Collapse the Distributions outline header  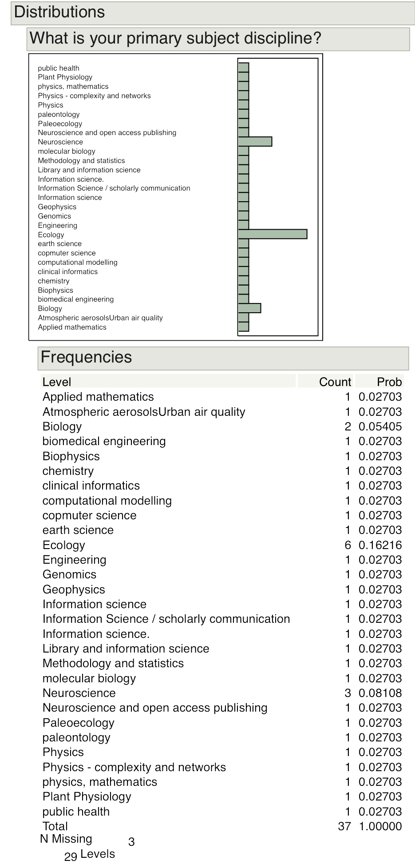59,12
